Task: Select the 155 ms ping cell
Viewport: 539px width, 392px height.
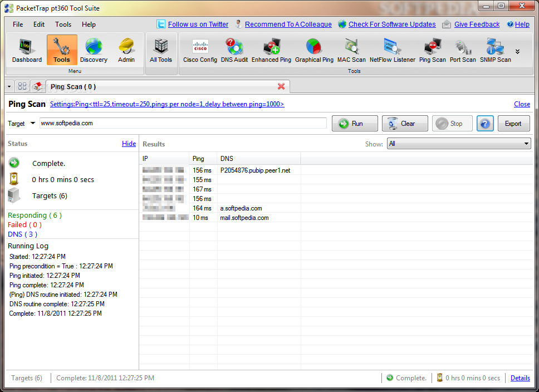Action: click(202, 180)
